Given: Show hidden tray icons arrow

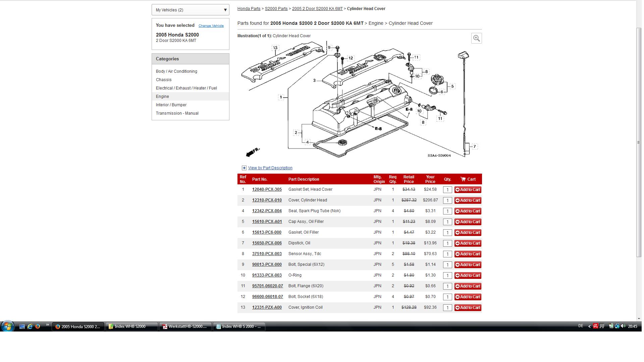Looking at the screenshot, I should tap(589, 326).
